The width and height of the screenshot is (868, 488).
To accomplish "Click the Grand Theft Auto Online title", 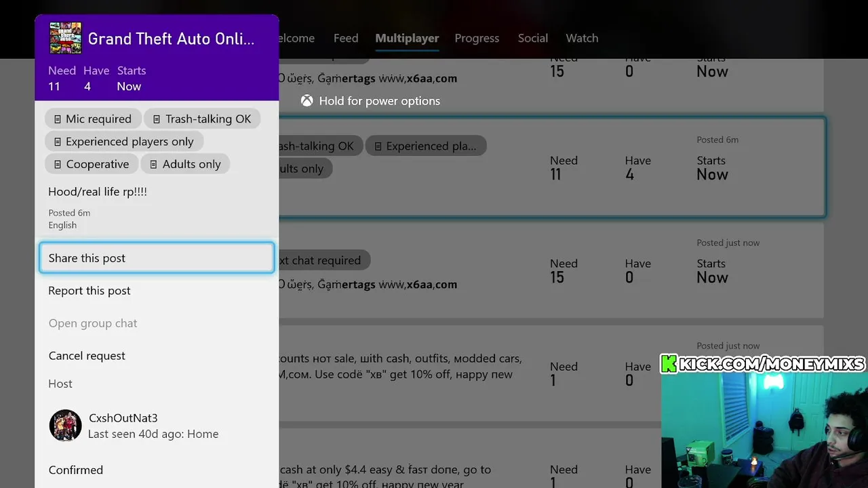I will coord(172,39).
